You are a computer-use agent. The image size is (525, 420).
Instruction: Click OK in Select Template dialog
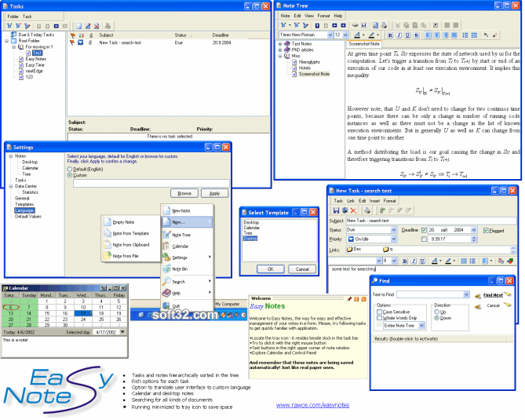pyautogui.click(x=271, y=269)
